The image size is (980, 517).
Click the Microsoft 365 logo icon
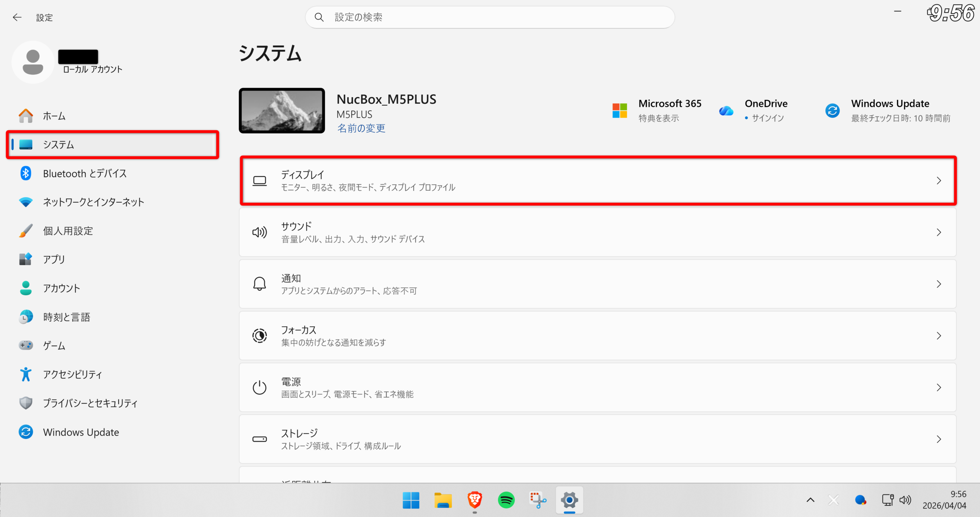point(619,111)
